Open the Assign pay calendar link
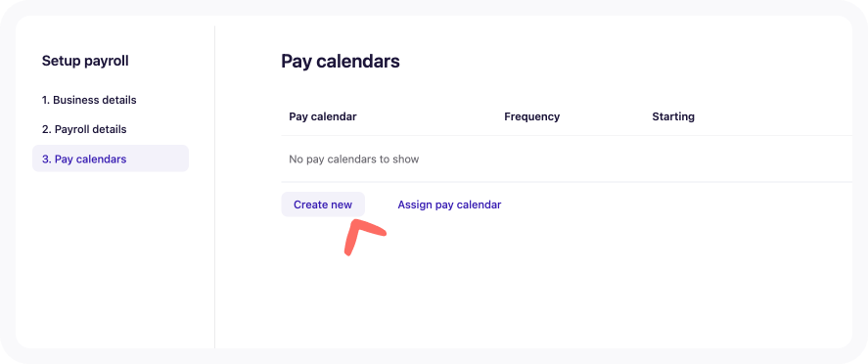This screenshot has height=364, width=868. coord(449,205)
